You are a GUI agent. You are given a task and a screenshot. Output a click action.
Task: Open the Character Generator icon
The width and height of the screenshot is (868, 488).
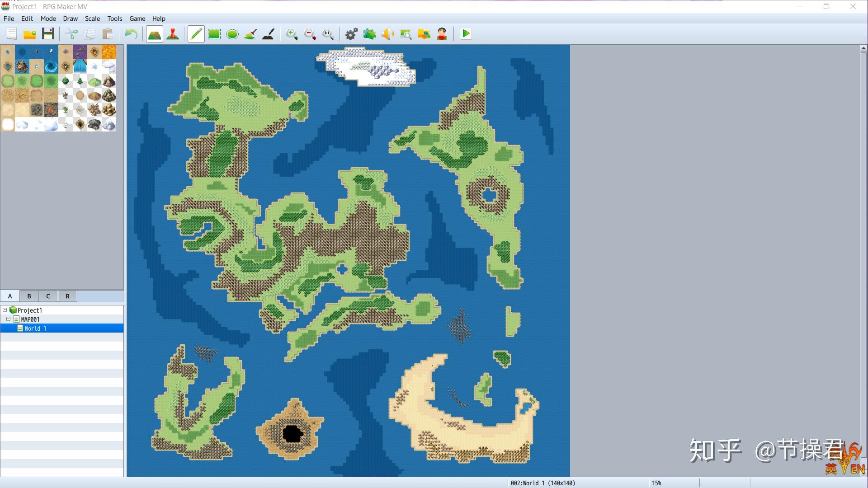[442, 34]
